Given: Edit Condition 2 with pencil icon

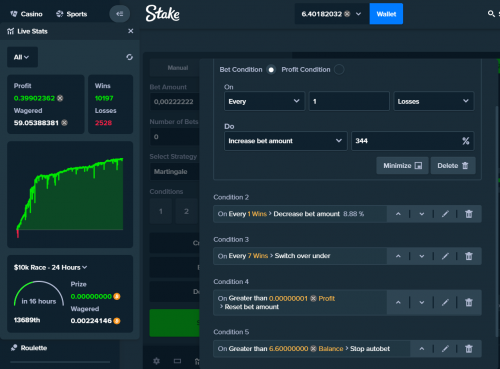Looking at the screenshot, I should coord(445,214).
